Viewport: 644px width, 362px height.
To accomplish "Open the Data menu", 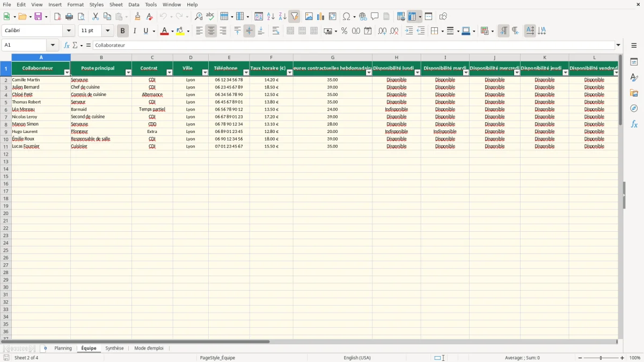I will pyautogui.click(x=134, y=4).
